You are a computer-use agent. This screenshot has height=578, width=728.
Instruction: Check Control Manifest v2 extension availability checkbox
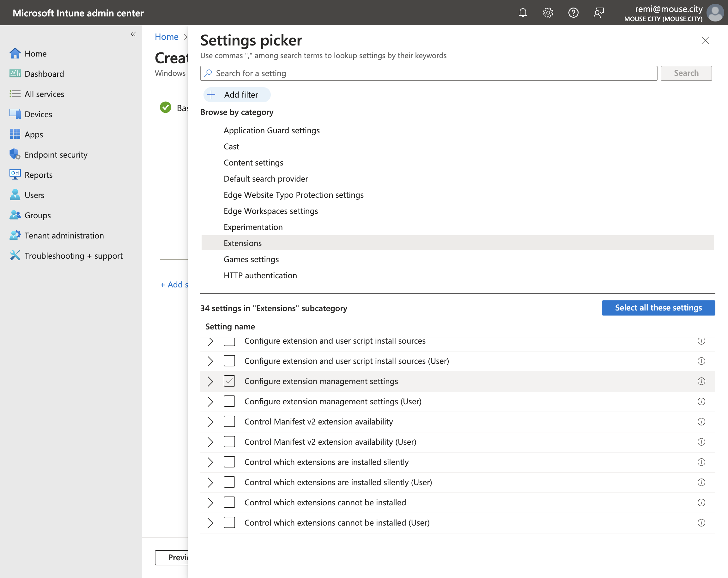[229, 422]
